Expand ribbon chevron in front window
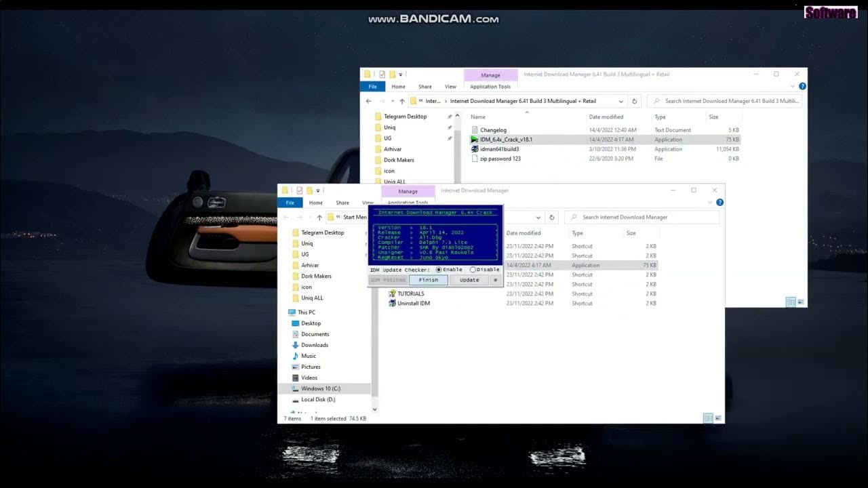 point(711,202)
